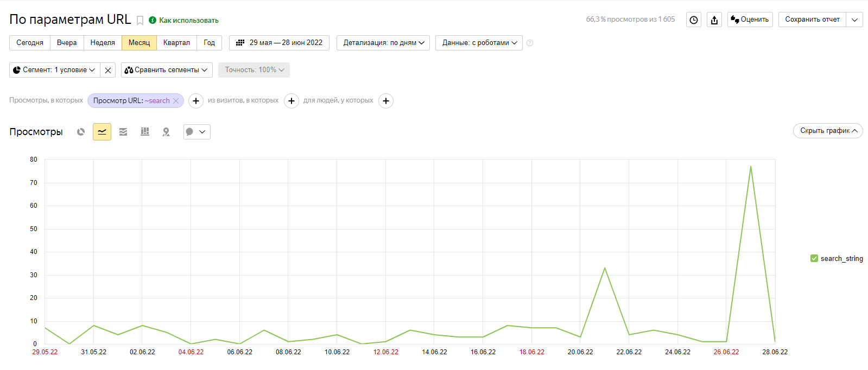Toggle the line chart view button
The height and width of the screenshot is (370, 868).
coord(102,132)
